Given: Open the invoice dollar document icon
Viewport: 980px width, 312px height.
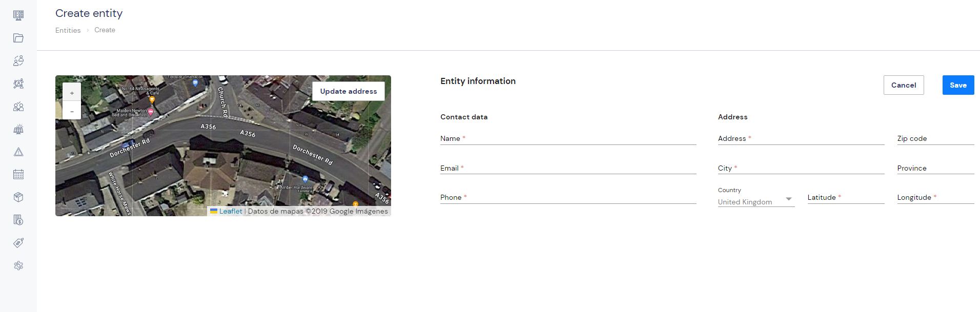Looking at the screenshot, I should point(18,220).
